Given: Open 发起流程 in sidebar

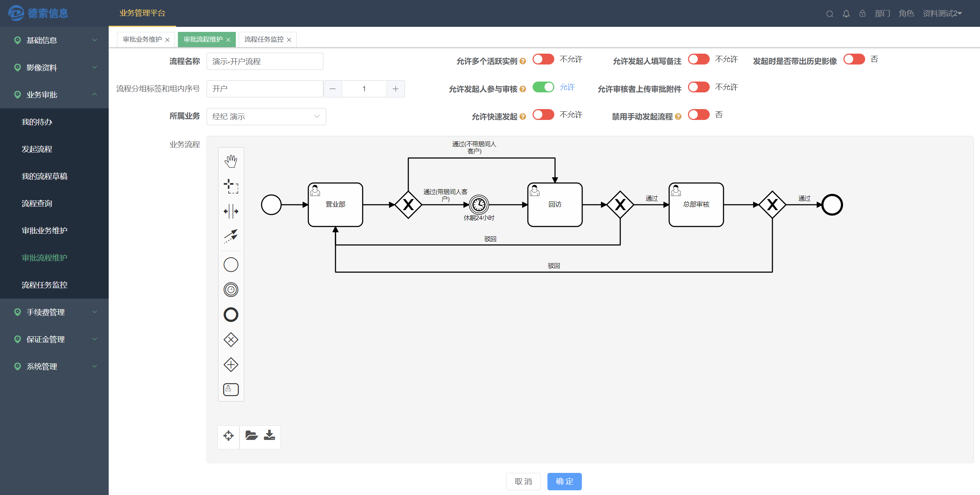Looking at the screenshot, I should (54, 149).
